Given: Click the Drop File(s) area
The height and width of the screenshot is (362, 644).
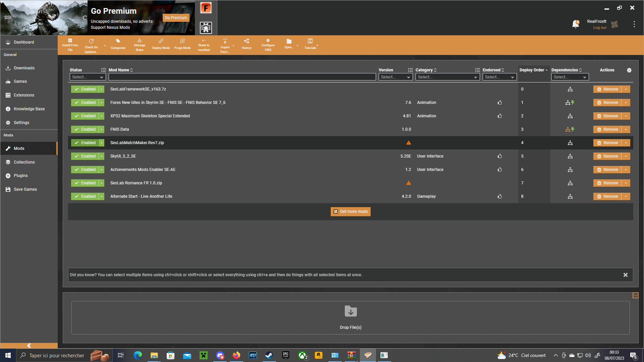Looking at the screenshot, I should tap(351, 318).
